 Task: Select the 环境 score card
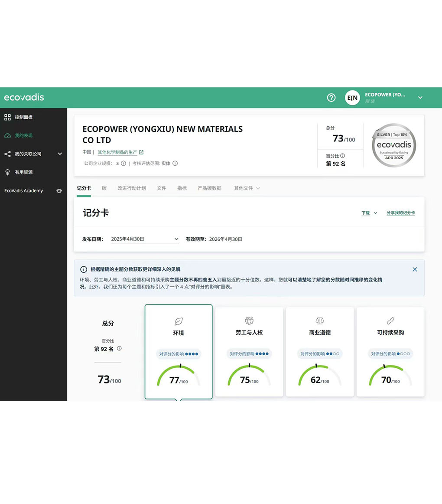[x=179, y=352]
